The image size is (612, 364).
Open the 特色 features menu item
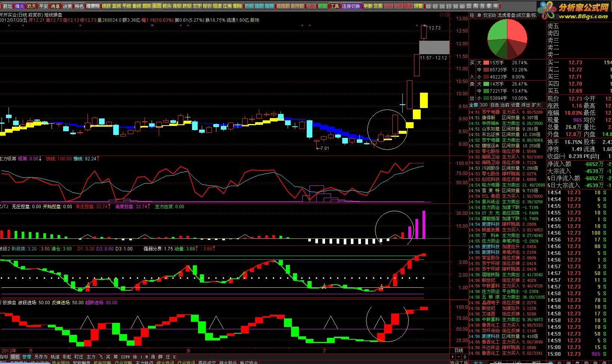(79, 6)
